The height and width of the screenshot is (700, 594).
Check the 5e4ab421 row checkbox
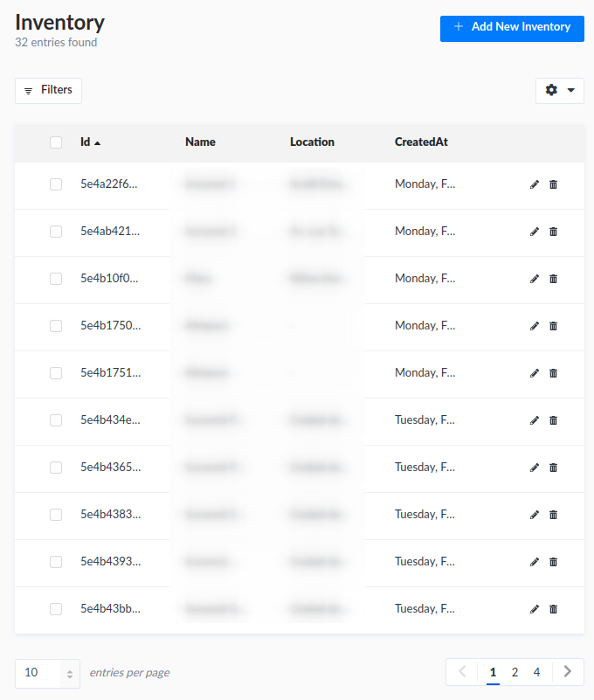pyautogui.click(x=56, y=232)
